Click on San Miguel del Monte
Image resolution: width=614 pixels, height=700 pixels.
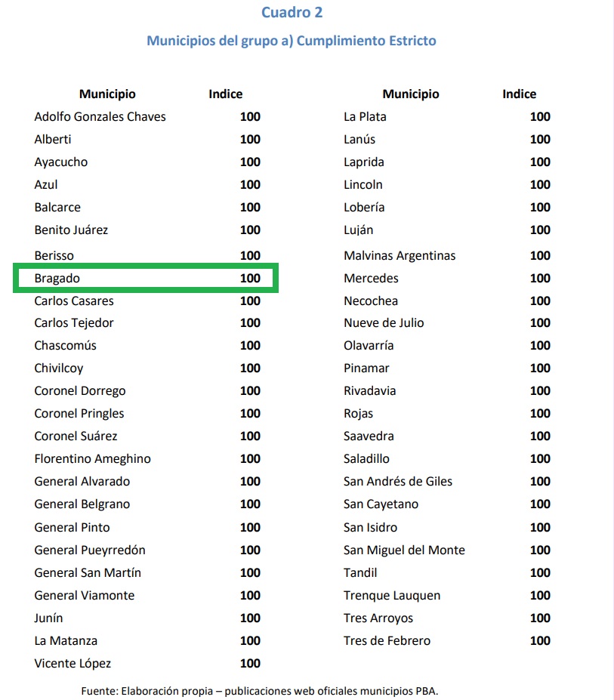(x=404, y=550)
